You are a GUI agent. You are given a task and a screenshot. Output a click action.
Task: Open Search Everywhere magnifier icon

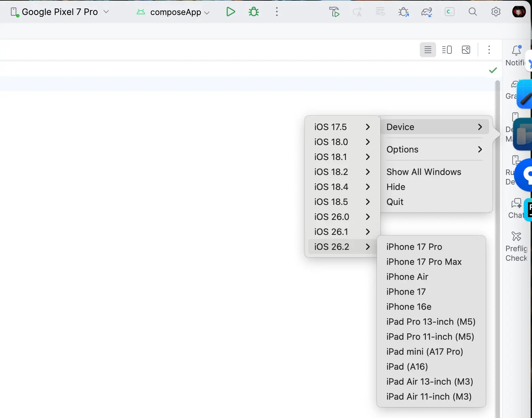tap(472, 12)
